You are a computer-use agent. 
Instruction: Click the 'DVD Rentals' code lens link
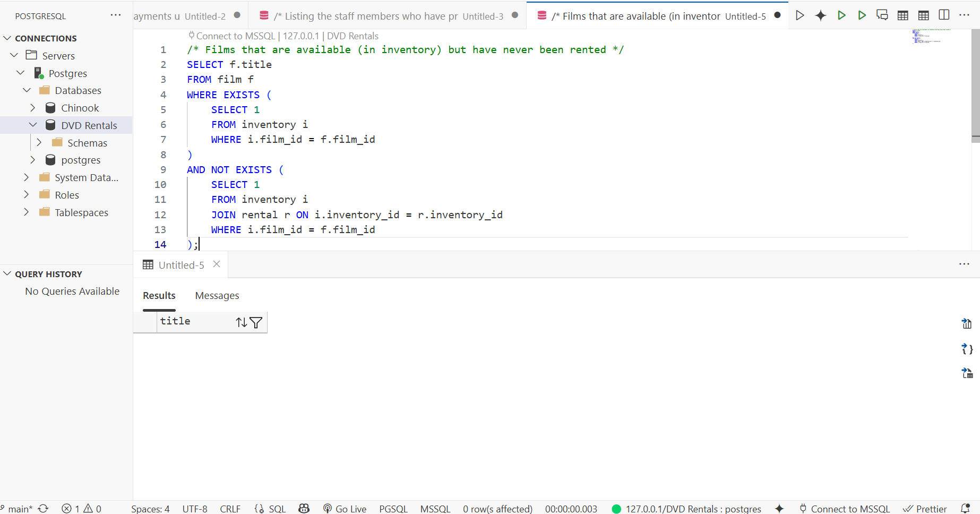point(353,36)
